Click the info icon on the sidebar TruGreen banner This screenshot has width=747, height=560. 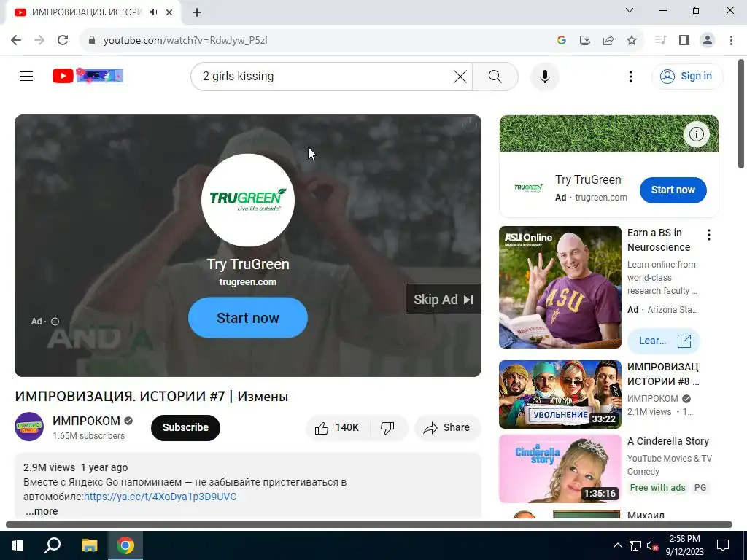[x=697, y=134]
